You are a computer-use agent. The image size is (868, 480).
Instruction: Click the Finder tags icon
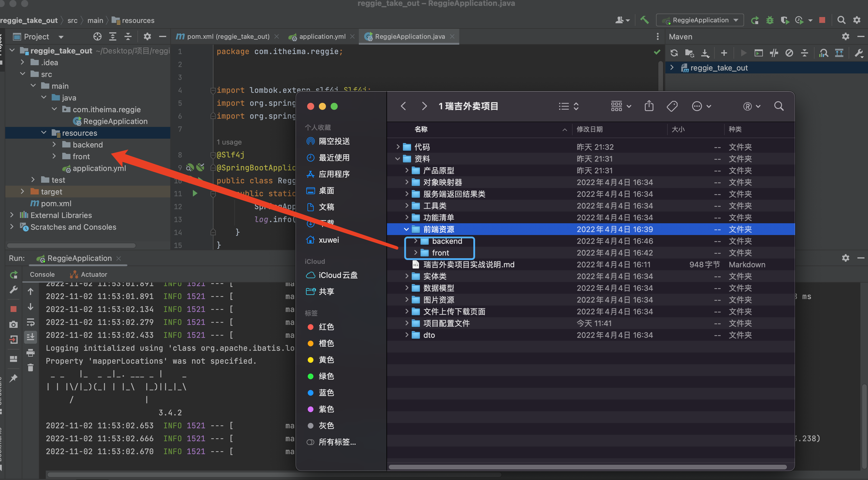672,106
